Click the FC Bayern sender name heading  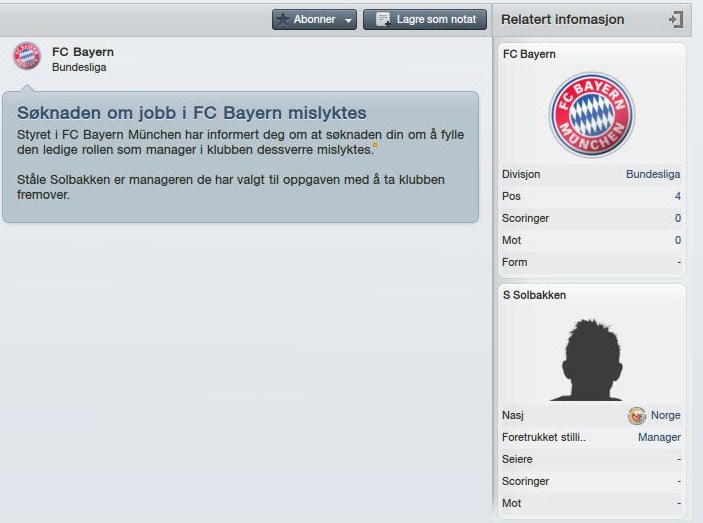83,52
